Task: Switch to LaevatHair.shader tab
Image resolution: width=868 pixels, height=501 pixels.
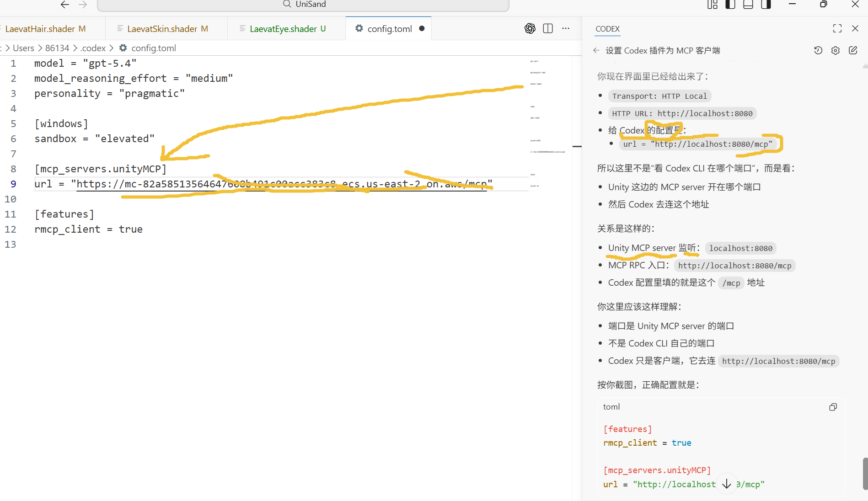Action: click(x=45, y=29)
